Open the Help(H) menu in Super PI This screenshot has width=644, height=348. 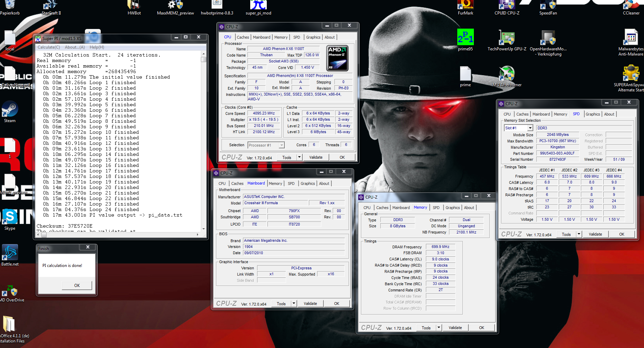click(x=97, y=47)
